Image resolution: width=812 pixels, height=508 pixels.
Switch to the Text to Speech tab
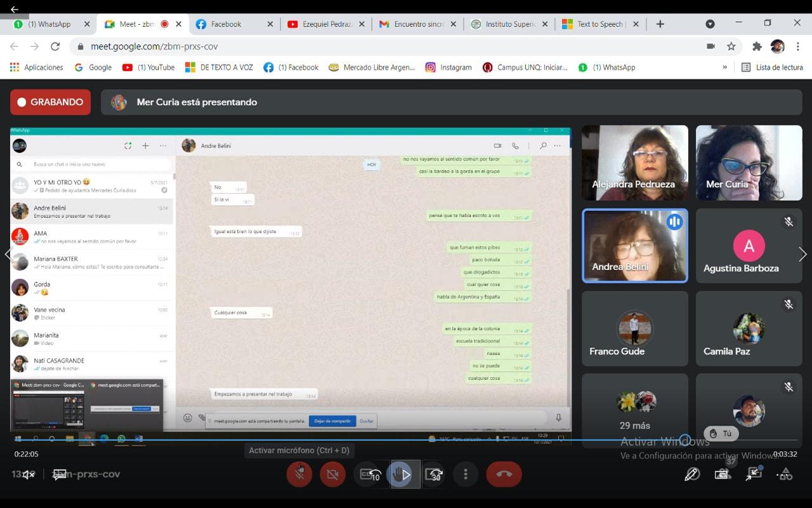[599, 24]
